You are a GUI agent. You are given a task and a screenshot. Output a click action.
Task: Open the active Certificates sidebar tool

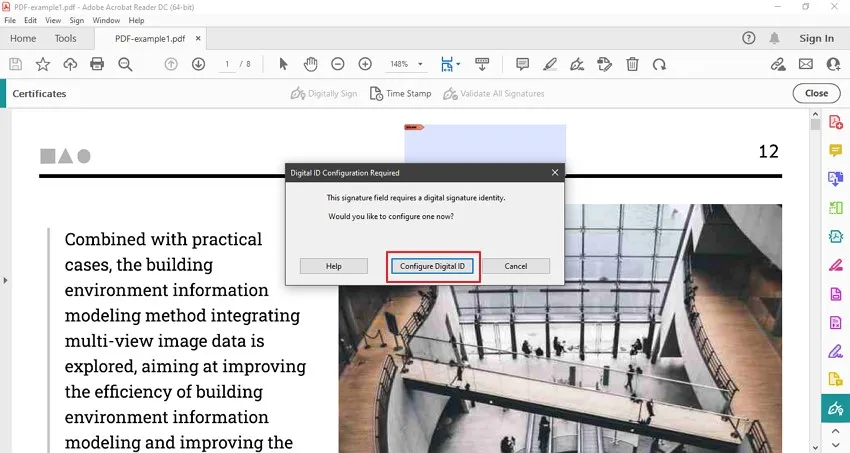click(x=835, y=408)
